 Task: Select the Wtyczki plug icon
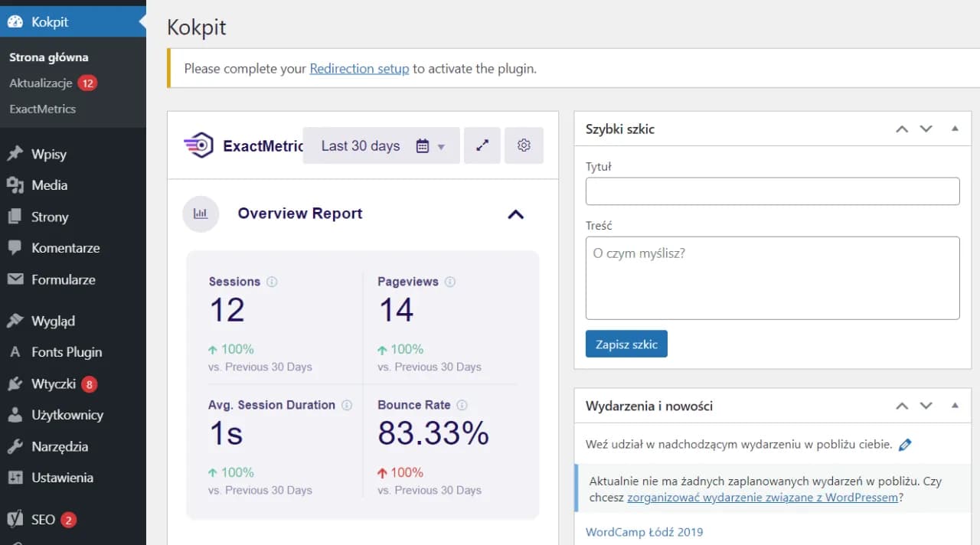point(17,383)
